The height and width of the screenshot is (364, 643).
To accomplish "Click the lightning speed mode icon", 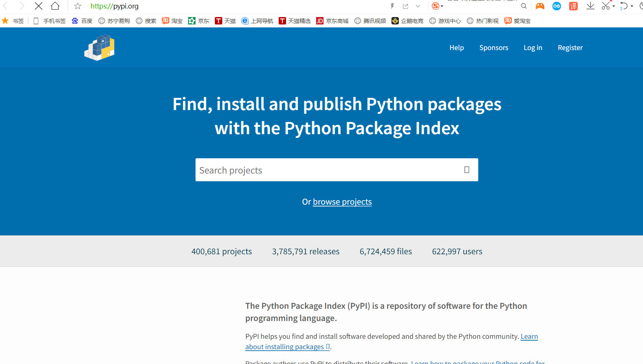I will click(392, 6).
